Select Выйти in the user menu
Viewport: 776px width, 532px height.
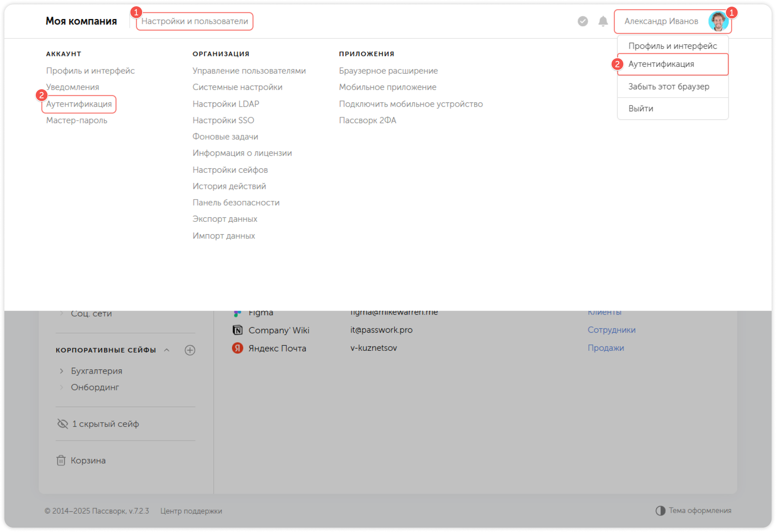(640, 108)
